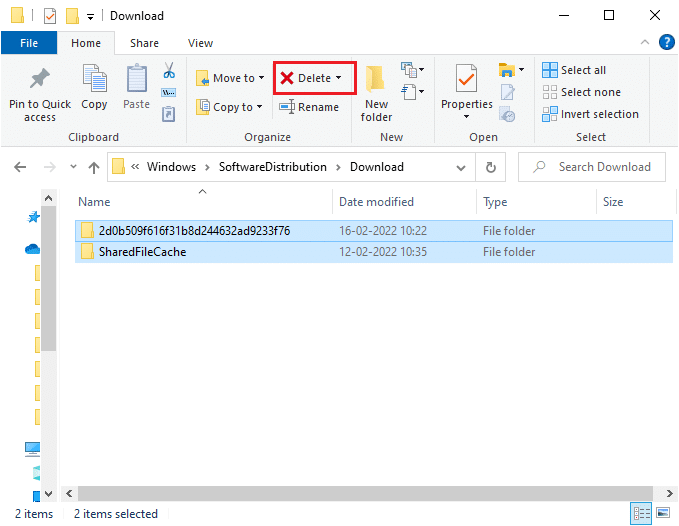Switch to Large icons view in status bar
Screen dimensions: 679x526
[x=663, y=513]
